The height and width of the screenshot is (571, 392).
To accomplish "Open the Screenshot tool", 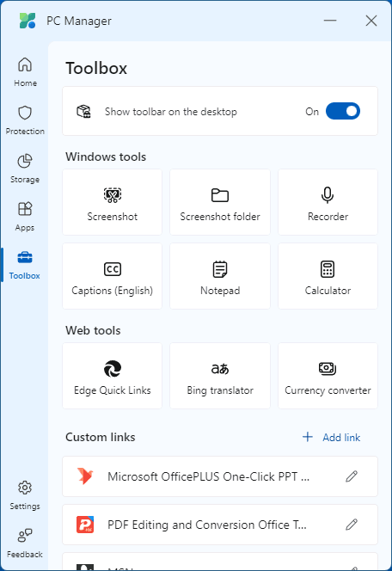I will [112, 202].
